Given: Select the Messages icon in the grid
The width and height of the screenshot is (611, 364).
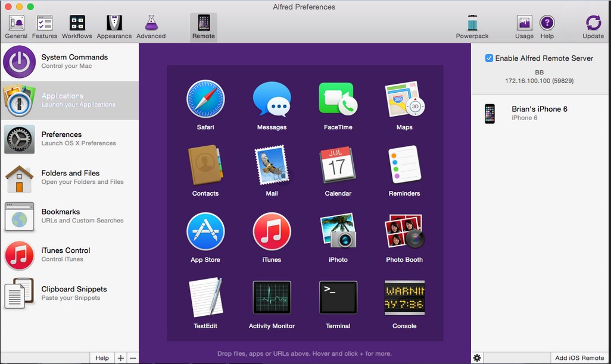Looking at the screenshot, I should 272,99.
